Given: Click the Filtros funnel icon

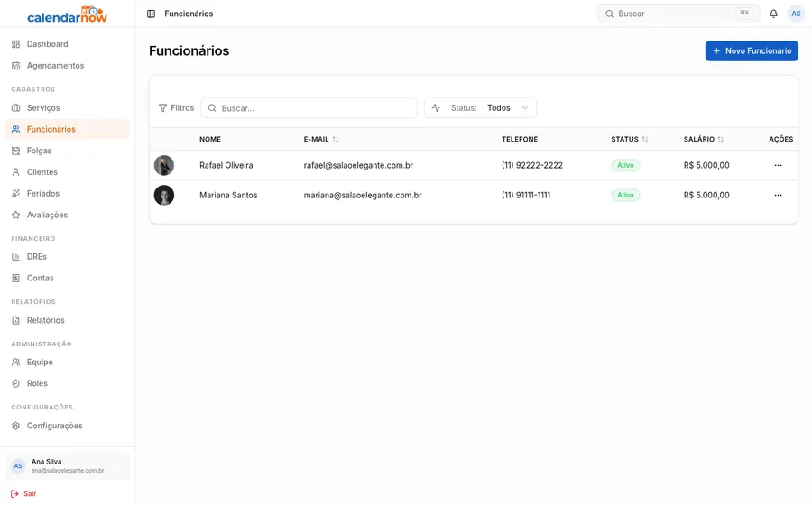Looking at the screenshot, I should point(162,108).
